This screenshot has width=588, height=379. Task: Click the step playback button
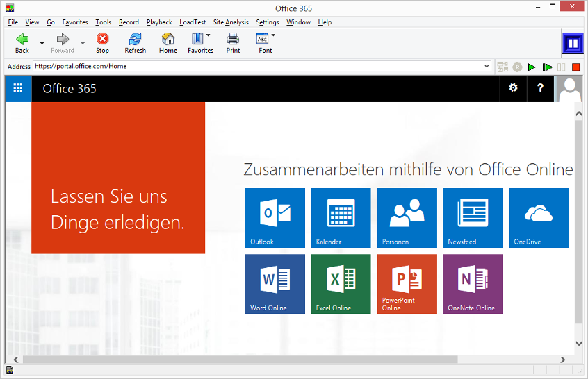pos(547,67)
